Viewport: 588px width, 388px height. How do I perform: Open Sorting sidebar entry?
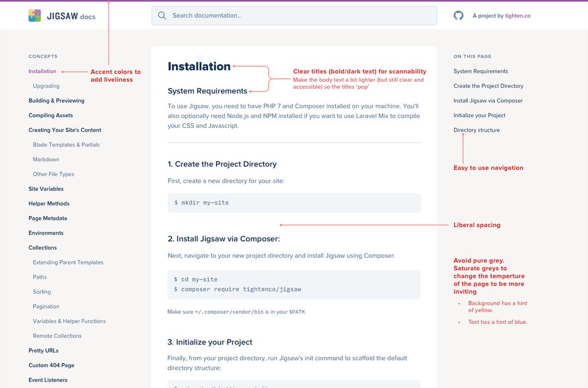[42, 291]
